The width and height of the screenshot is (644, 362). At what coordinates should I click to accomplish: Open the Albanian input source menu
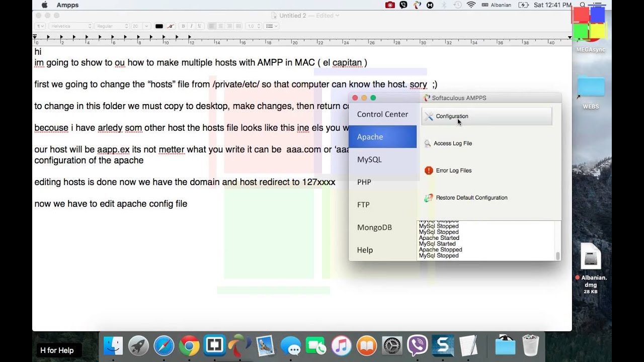[x=496, y=5]
